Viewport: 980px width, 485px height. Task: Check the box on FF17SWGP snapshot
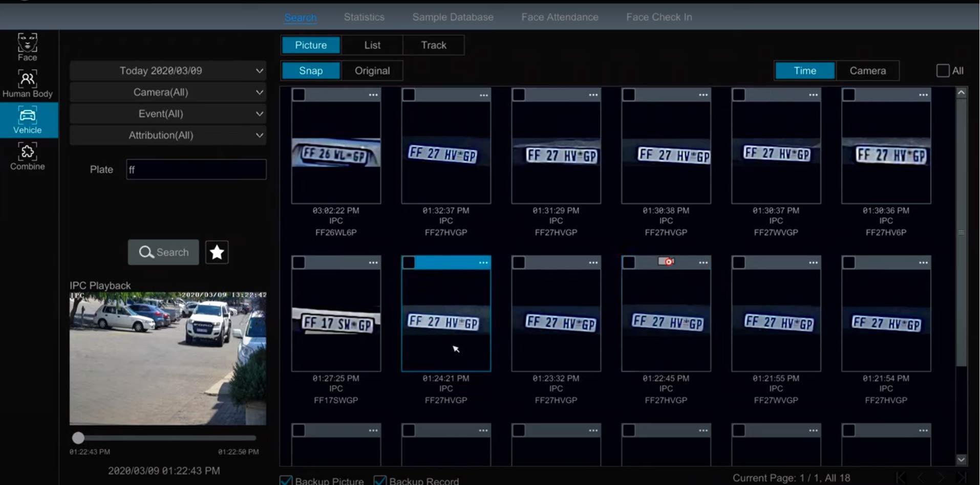[299, 262]
